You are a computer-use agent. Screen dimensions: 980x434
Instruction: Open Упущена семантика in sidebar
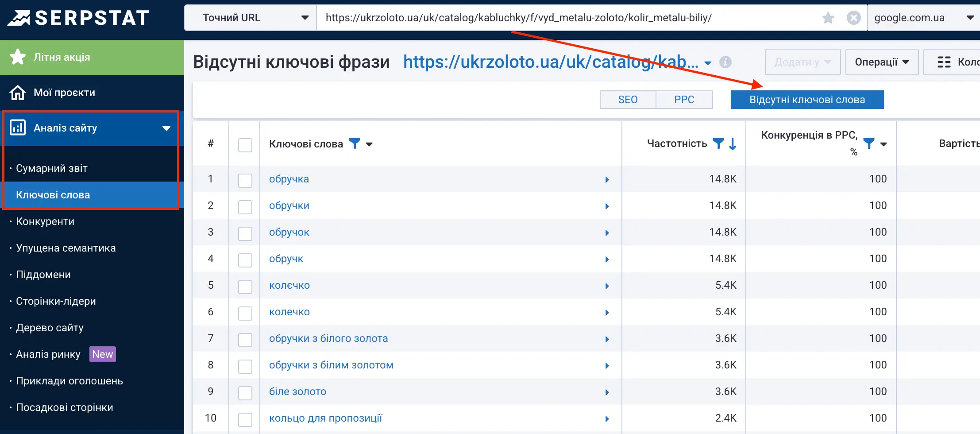66,248
